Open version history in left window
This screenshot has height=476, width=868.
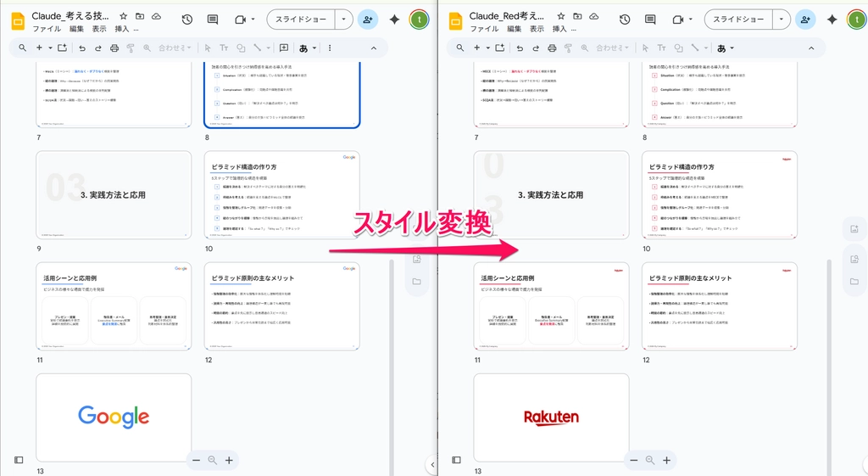pos(187,20)
